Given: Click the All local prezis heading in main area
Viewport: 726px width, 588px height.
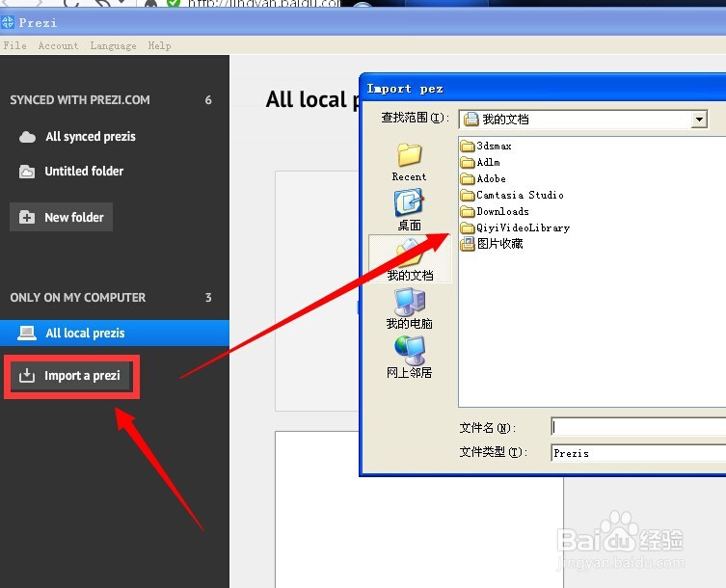Looking at the screenshot, I should coord(312,99).
